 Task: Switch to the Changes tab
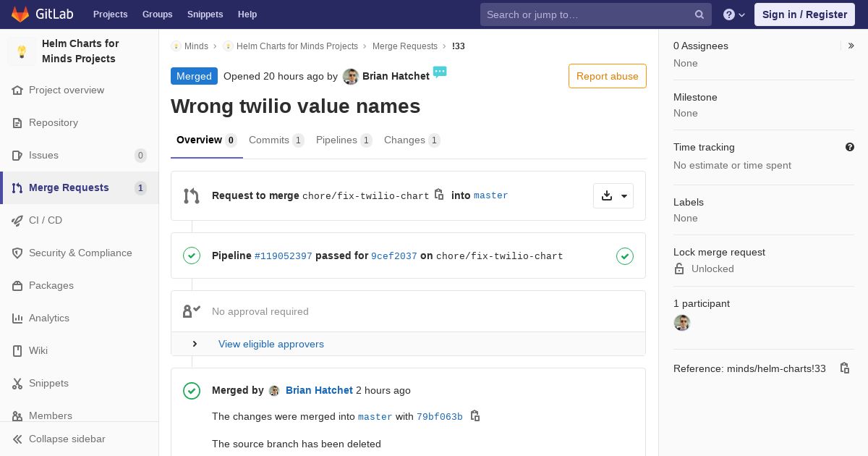tap(411, 140)
